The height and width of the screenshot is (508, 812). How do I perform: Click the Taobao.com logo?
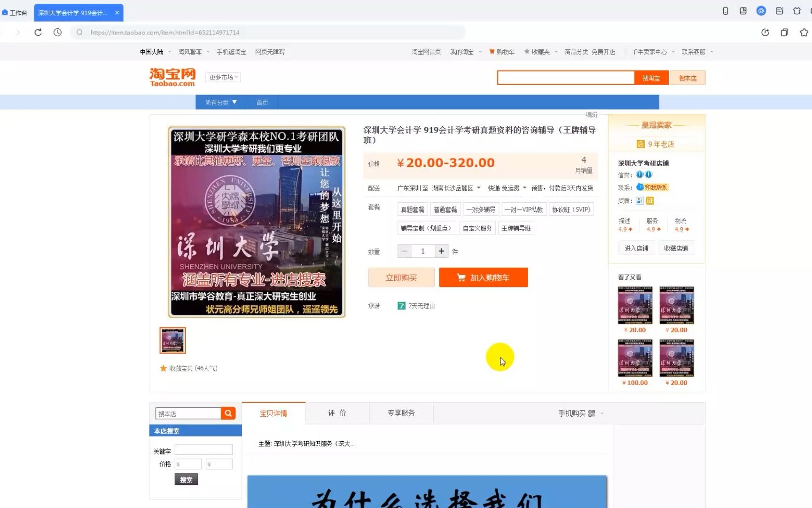[172, 77]
